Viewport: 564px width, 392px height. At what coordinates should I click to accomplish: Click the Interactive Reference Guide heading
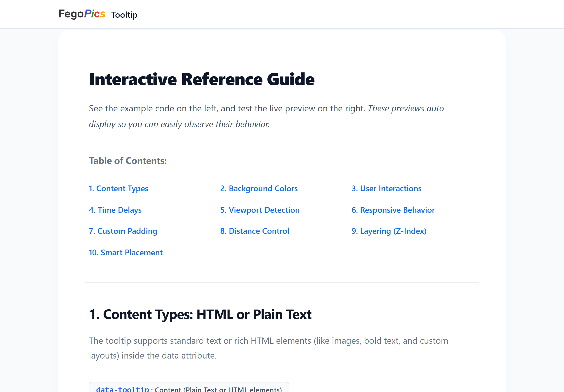point(202,79)
